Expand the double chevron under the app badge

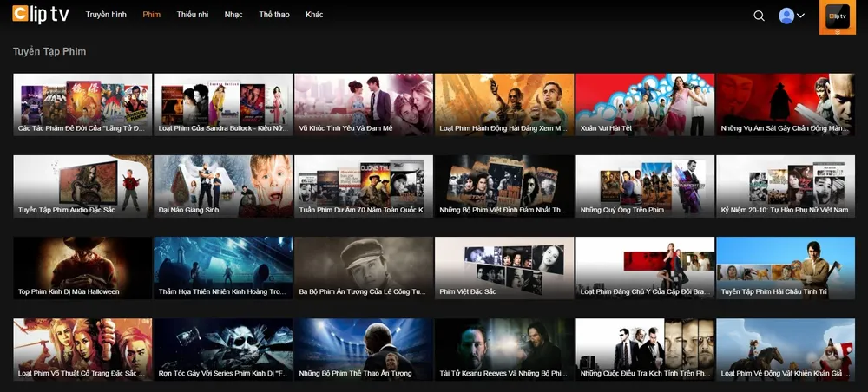click(838, 31)
